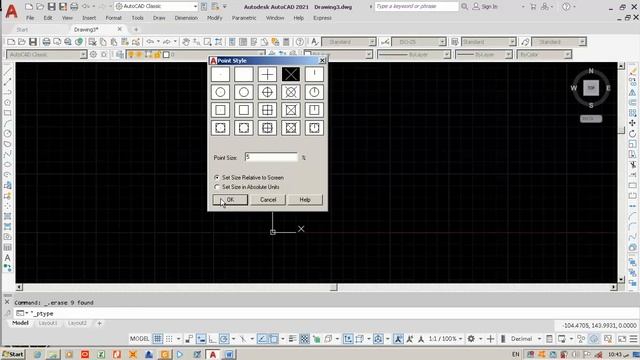Image resolution: width=640 pixels, height=360 pixels.
Task: Open the Format menu
Action: click(x=113, y=18)
